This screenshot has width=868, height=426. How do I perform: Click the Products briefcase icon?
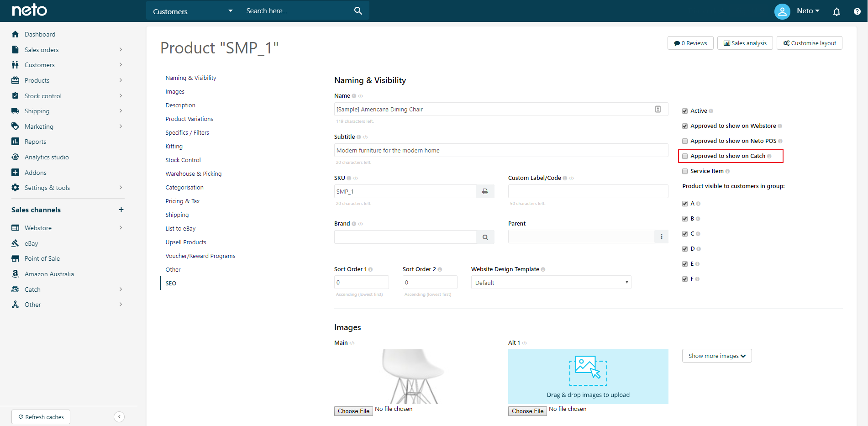pos(16,80)
